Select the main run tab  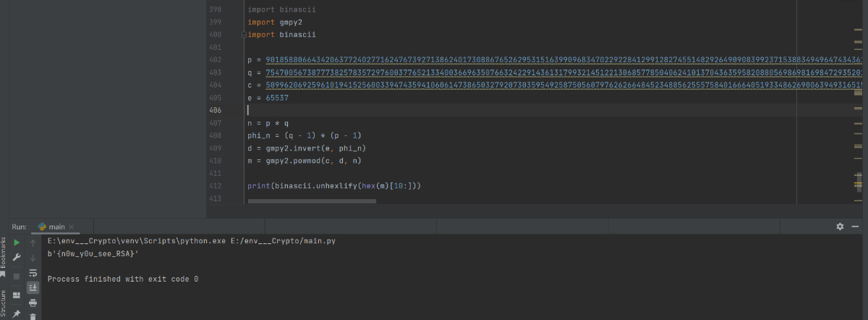[56, 227]
